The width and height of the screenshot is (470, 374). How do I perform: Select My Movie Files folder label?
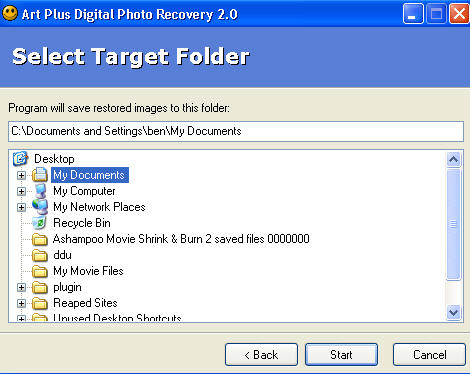[x=88, y=271]
